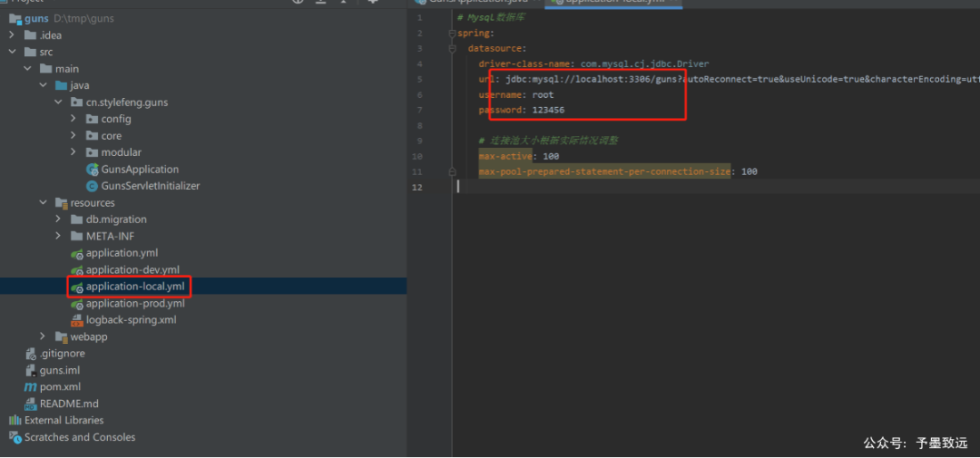Select the External Libraries icon

[15, 421]
